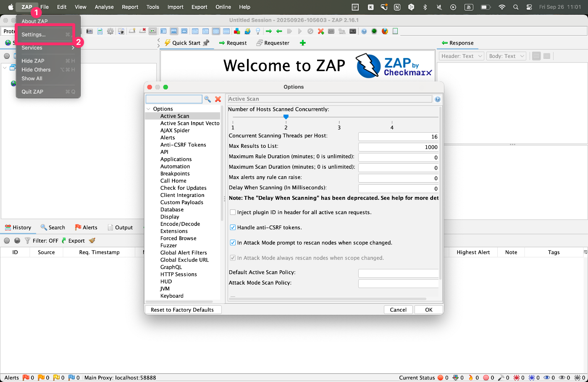Viewport: 588px width, 382px height.
Task: Select Global Alert Filters in options tree
Action: pyautogui.click(x=184, y=253)
